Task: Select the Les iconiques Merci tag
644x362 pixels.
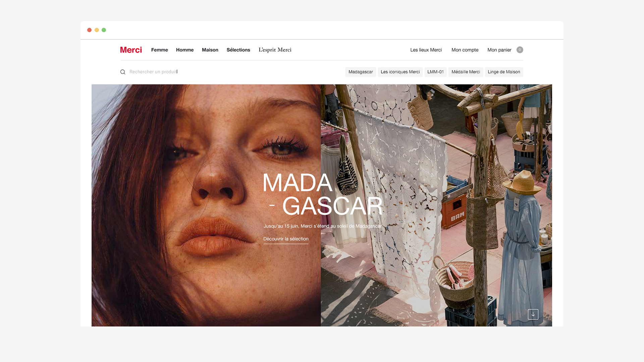Action: [x=400, y=72]
